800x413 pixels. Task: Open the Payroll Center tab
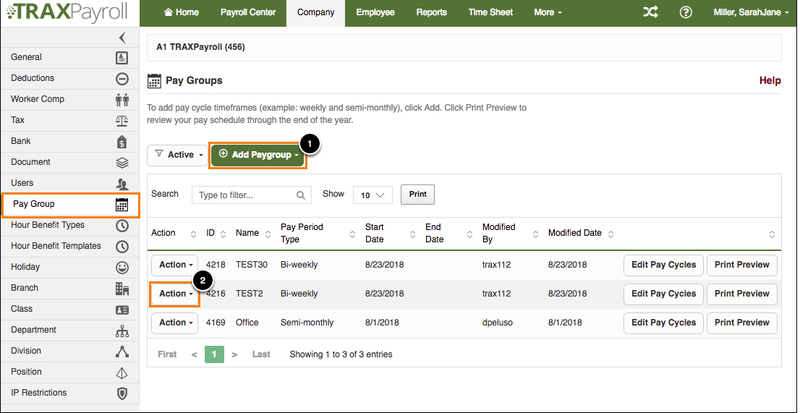[248, 12]
